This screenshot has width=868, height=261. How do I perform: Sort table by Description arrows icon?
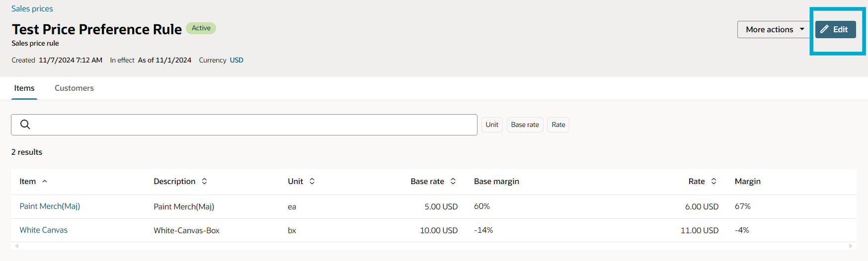(x=204, y=181)
